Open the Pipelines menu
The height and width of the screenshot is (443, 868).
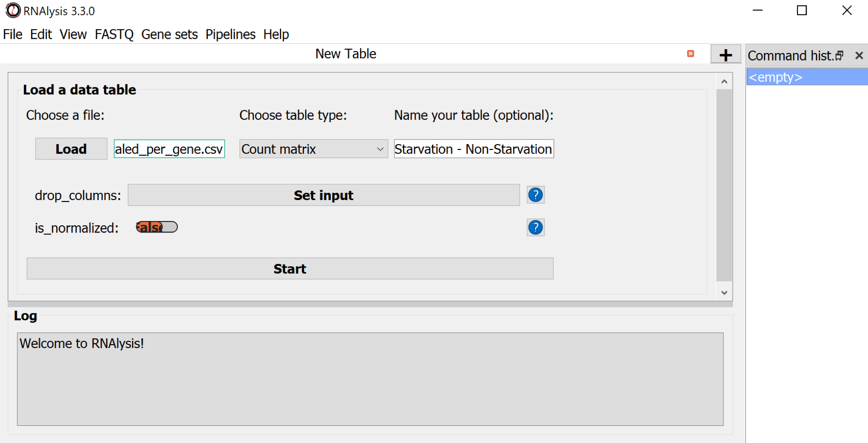click(x=230, y=34)
